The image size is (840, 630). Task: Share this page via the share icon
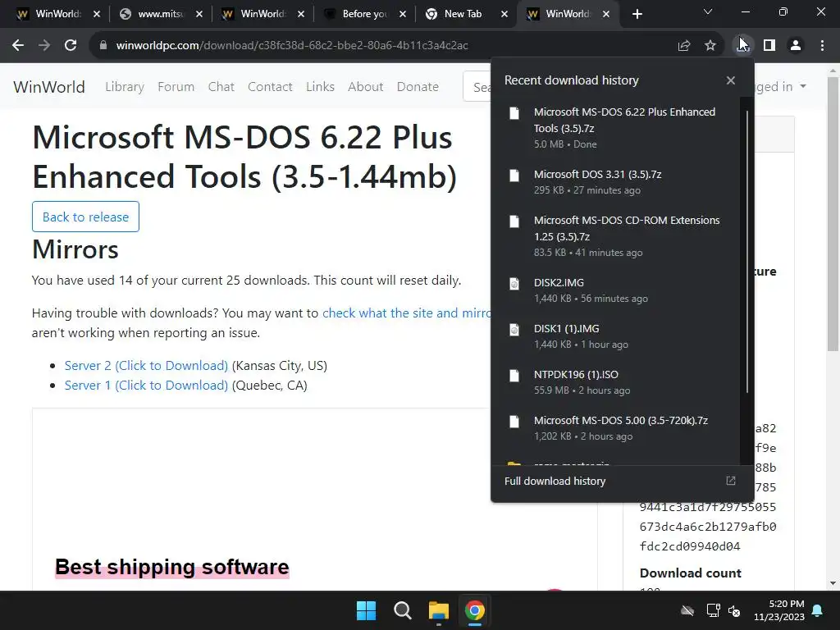[684, 46]
